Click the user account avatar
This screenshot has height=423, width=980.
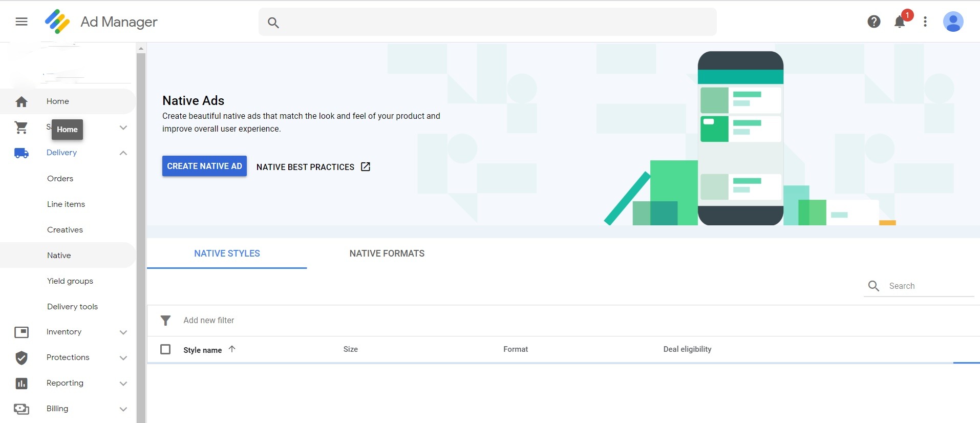(953, 22)
